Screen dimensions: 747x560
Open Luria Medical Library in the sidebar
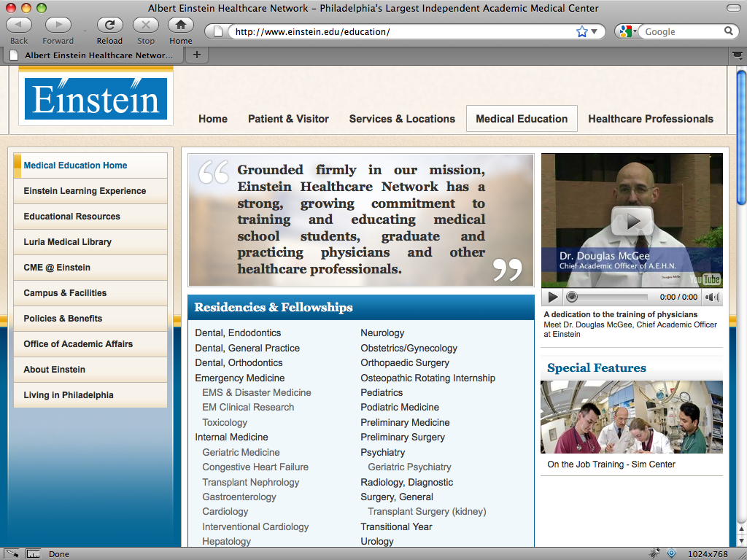coord(90,242)
